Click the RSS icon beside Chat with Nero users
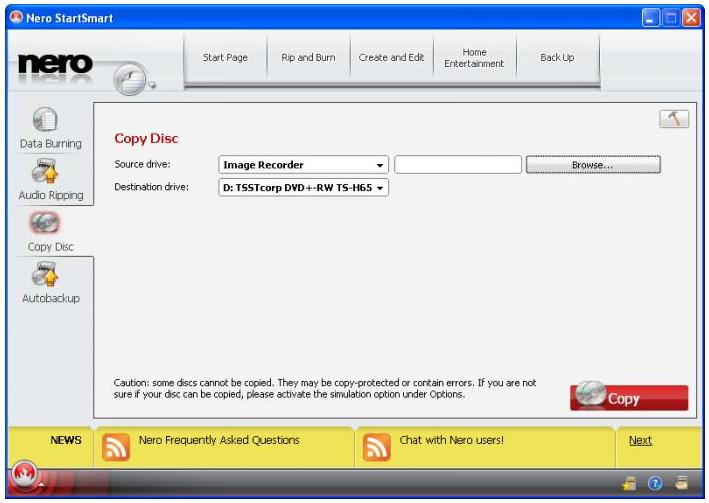The width and height of the screenshot is (709, 503). click(x=376, y=447)
